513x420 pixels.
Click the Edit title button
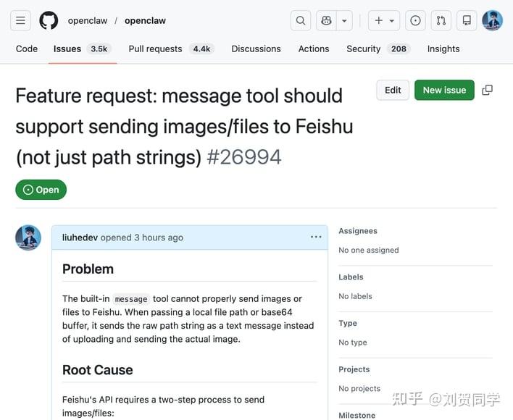pos(393,90)
